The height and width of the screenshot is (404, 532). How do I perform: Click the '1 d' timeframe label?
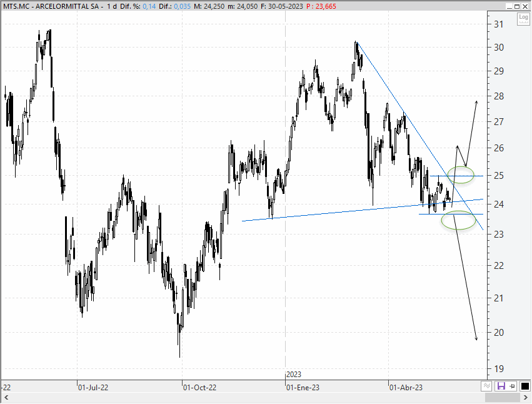(x=112, y=6)
